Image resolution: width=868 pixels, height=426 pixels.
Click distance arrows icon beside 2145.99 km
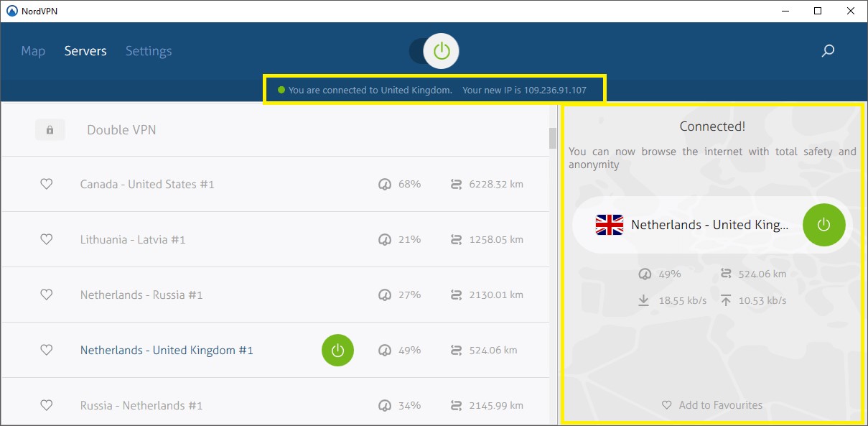[x=456, y=405]
